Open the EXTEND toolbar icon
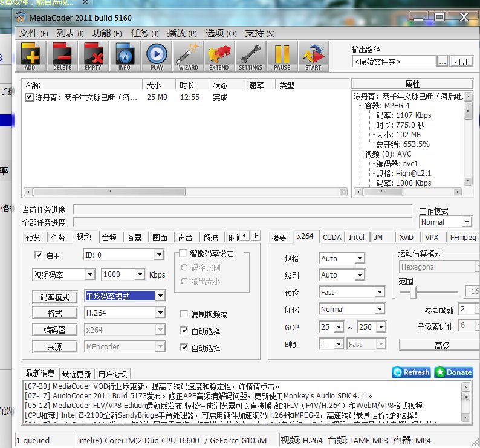This screenshot has height=448, width=480. pos(219,56)
